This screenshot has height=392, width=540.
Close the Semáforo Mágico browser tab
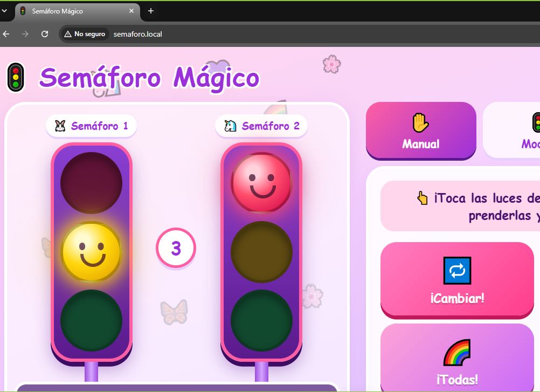click(131, 11)
